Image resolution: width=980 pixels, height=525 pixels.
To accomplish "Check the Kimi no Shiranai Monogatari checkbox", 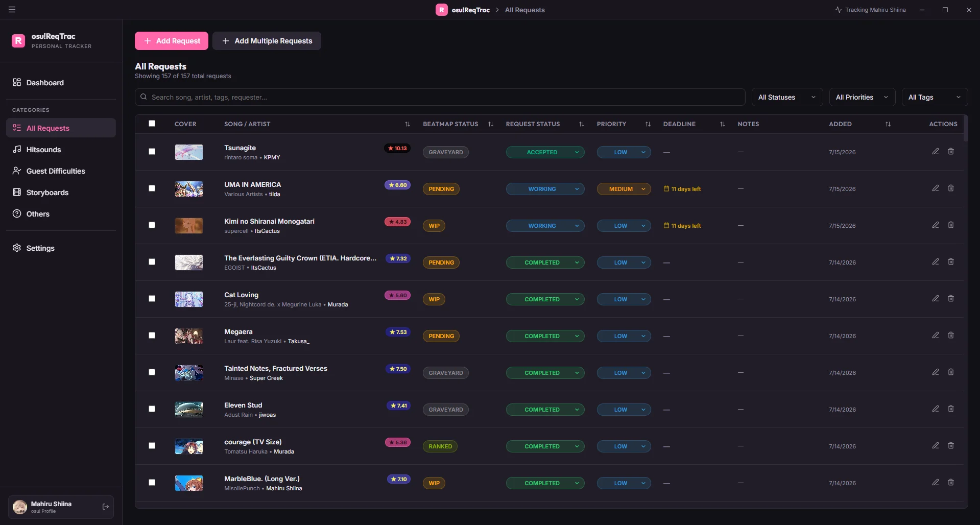I will (152, 225).
